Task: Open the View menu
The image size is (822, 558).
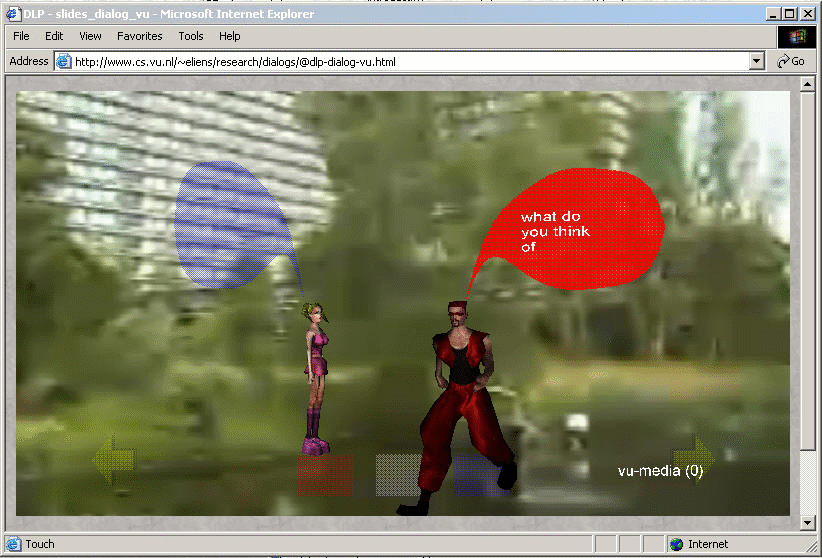Action: click(90, 36)
